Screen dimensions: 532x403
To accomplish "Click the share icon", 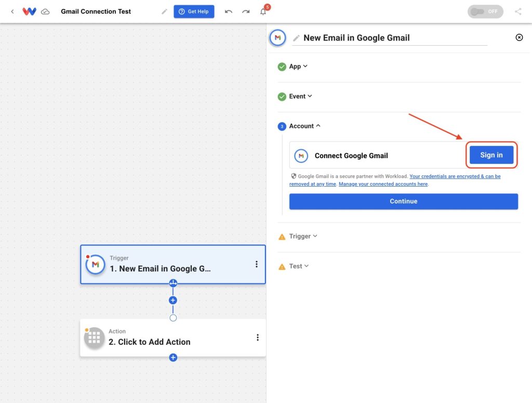I will (518, 11).
